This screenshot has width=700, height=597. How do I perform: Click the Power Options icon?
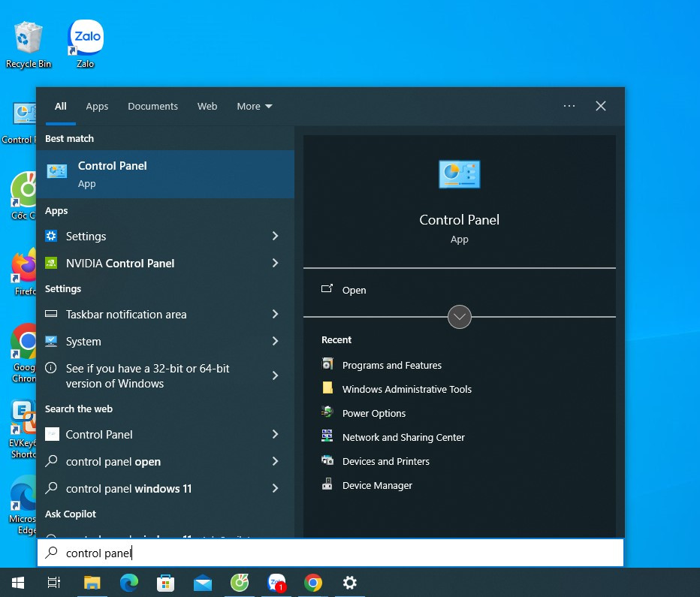pos(327,412)
